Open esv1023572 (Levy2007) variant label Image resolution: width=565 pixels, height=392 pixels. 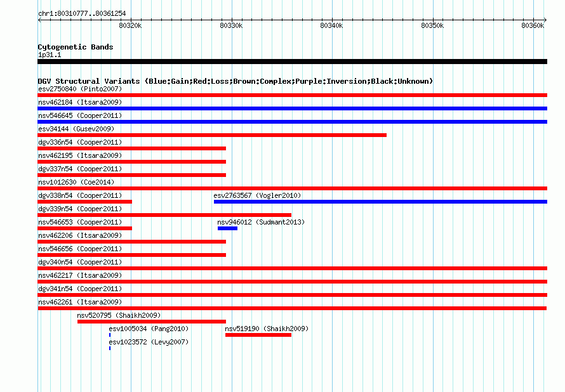pos(149,342)
